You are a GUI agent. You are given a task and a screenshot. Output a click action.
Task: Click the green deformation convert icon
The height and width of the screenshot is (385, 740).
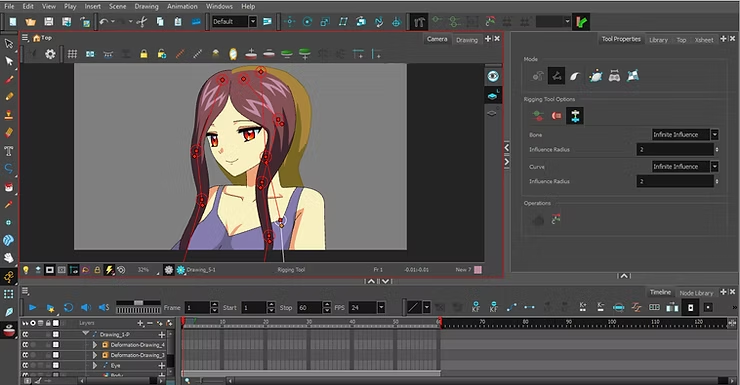(x=581, y=22)
